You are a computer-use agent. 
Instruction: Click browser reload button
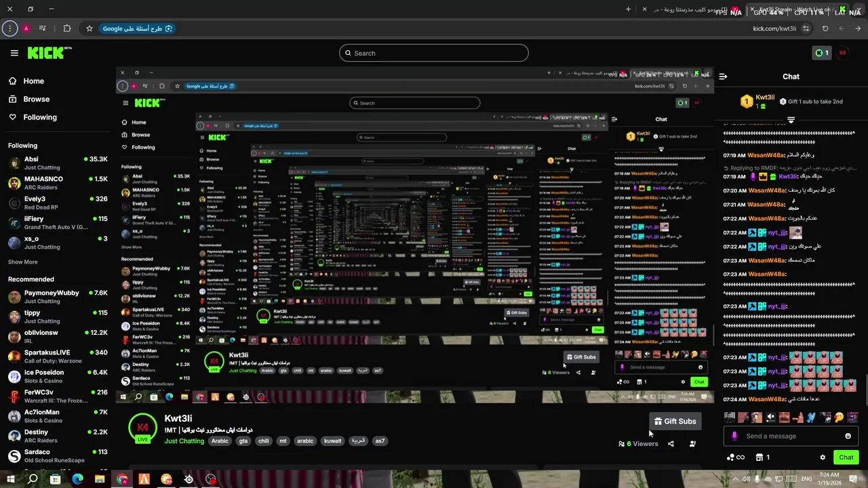tap(825, 28)
